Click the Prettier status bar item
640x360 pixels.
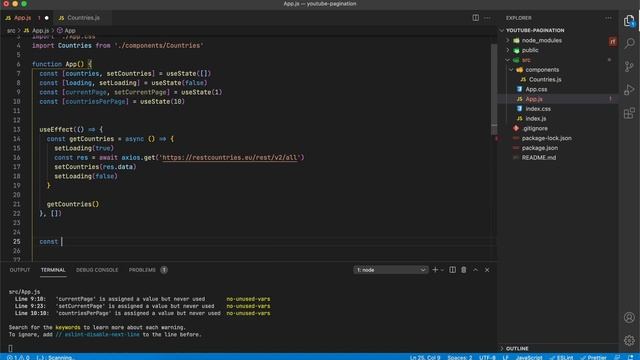593,357
